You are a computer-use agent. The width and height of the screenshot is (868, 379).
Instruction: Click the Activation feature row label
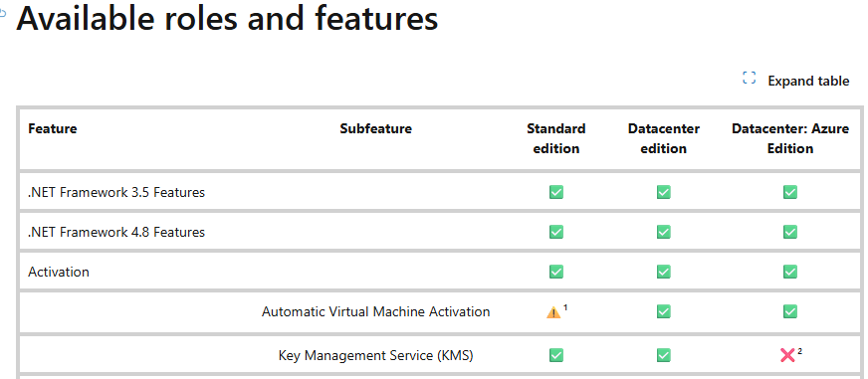(59, 273)
